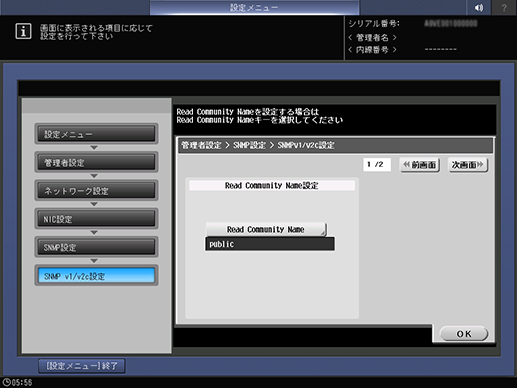
Task: Open help with the question mark icon
Action: [504, 7]
